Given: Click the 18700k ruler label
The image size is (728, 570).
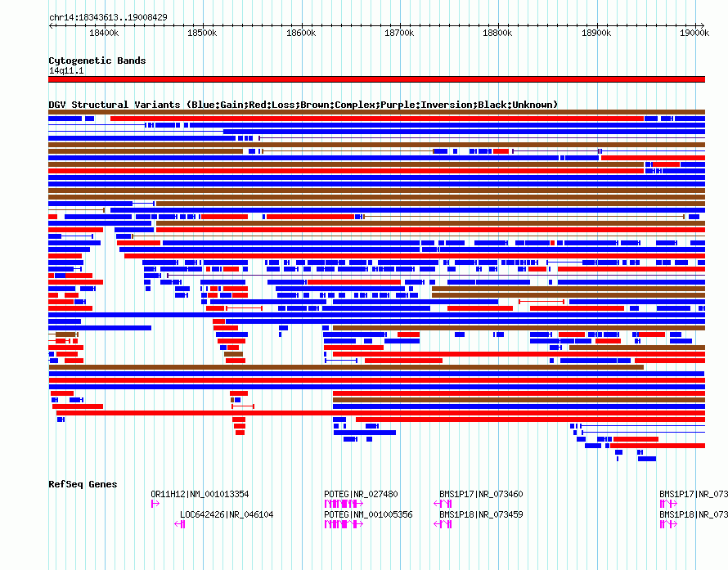Looking at the screenshot, I should 399,33.
